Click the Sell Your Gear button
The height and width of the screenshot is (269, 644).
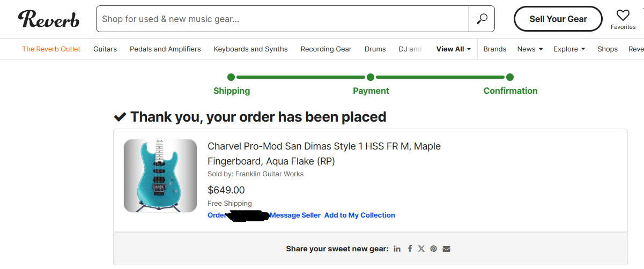click(558, 19)
